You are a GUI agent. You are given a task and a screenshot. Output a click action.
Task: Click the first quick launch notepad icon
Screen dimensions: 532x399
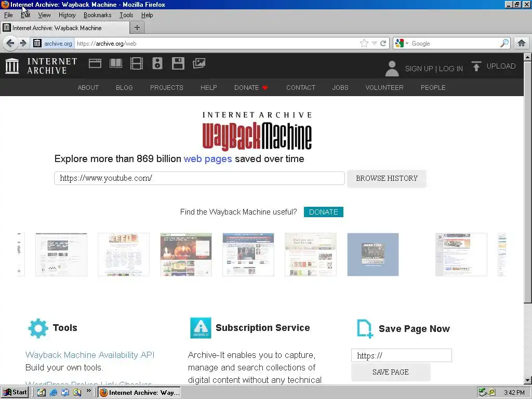42,392
